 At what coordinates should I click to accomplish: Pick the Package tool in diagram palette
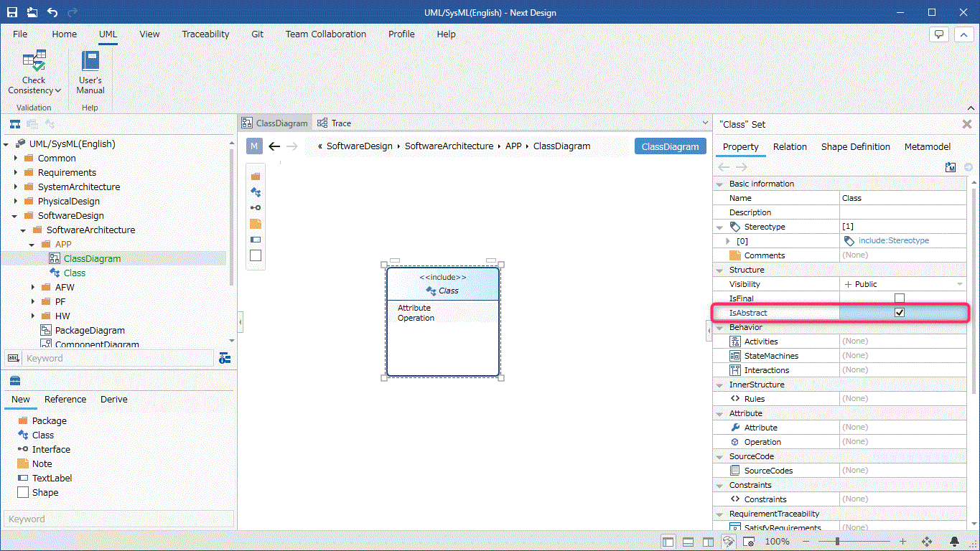(x=256, y=176)
